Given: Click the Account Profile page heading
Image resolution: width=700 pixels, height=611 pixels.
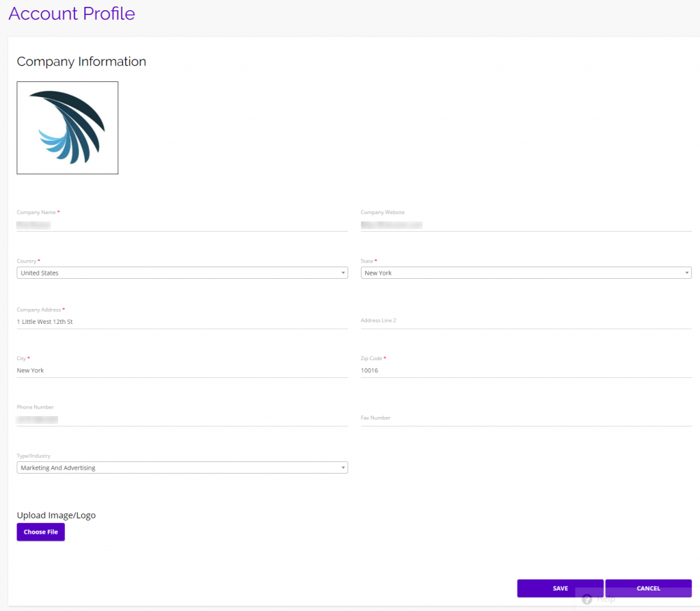Looking at the screenshot, I should [x=71, y=14].
